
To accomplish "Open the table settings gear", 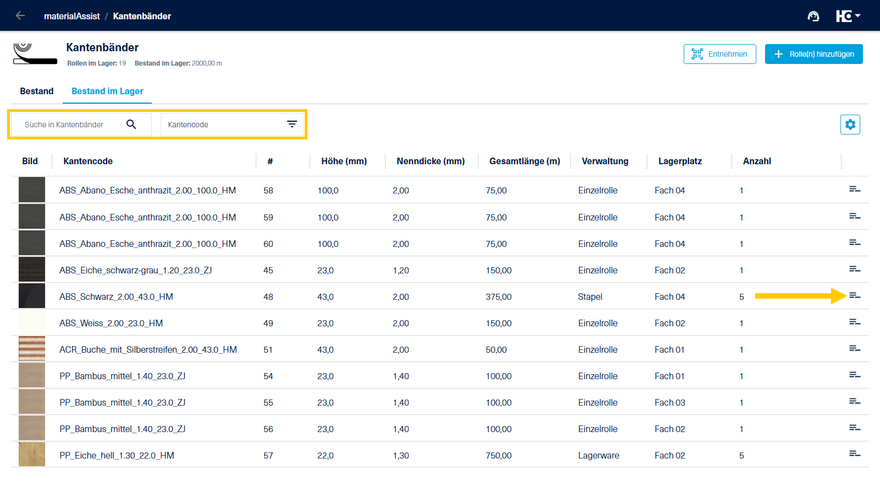I will (850, 124).
